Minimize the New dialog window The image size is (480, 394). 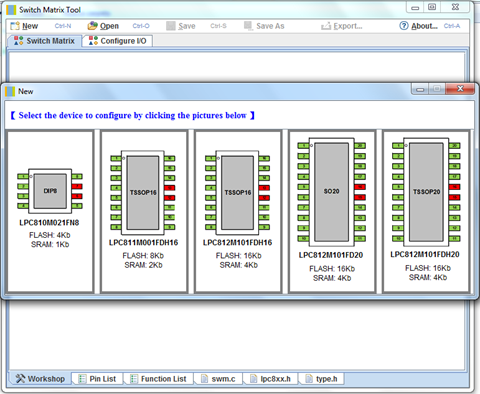coord(420,89)
